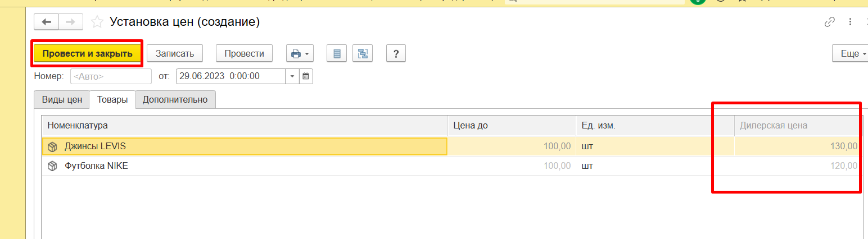
Task: Click the Провести button
Action: tap(244, 54)
